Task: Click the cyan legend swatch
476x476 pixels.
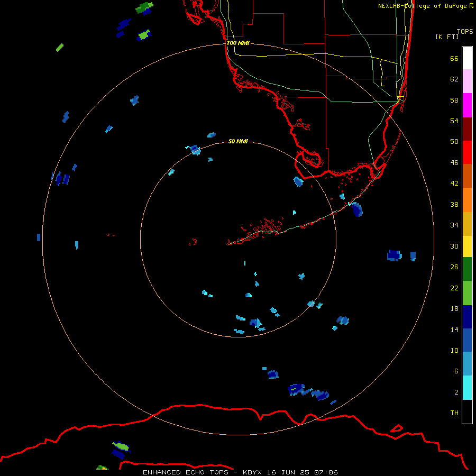Action: (467, 388)
